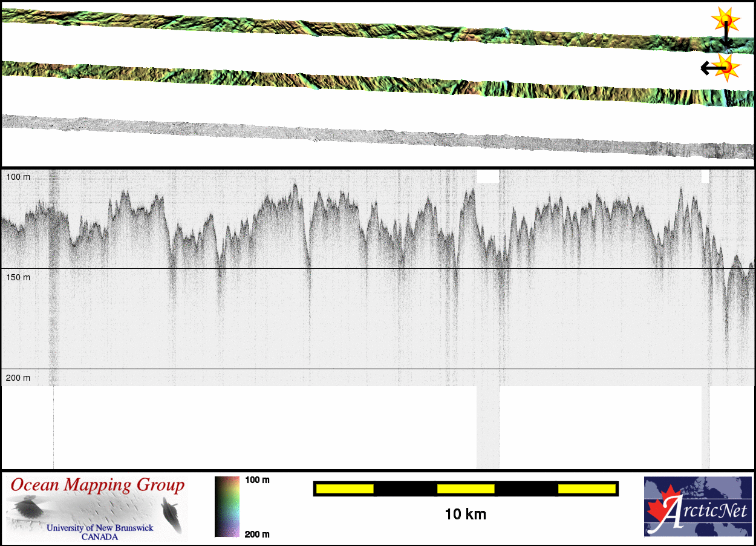Click the 10 km scale bar label
This screenshot has height=546, width=756.
(x=465, y=515)
